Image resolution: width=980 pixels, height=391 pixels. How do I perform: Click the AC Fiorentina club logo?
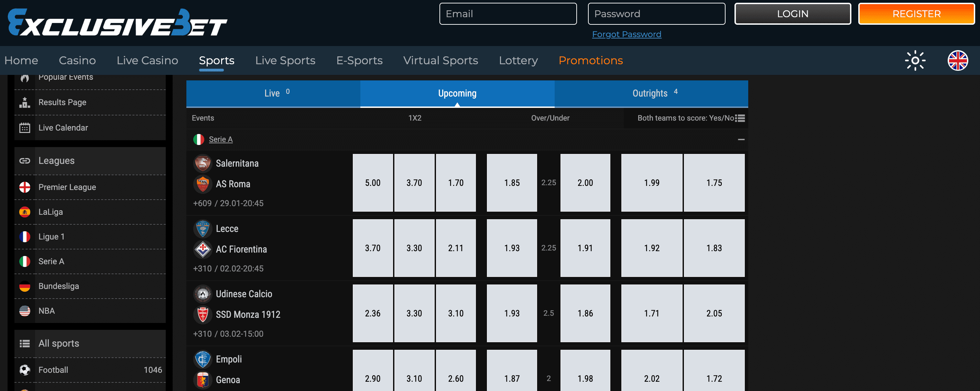tap(203, 249)
